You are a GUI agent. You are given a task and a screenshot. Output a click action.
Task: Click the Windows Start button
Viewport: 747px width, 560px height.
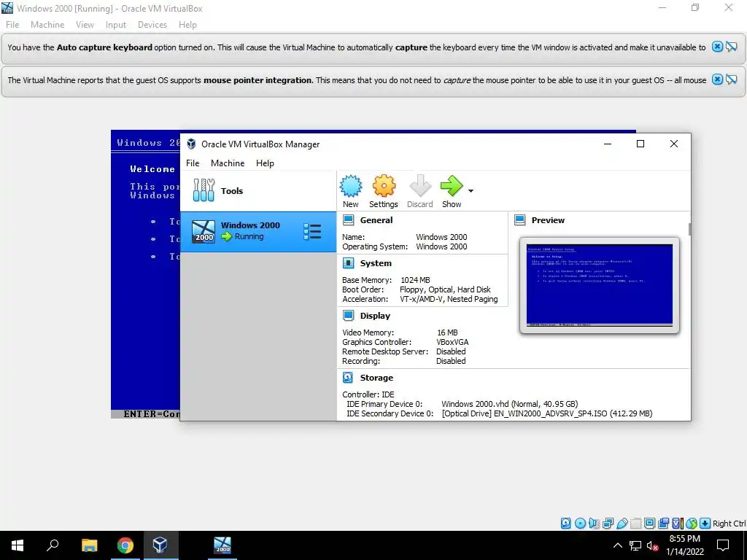click(18, 545)
